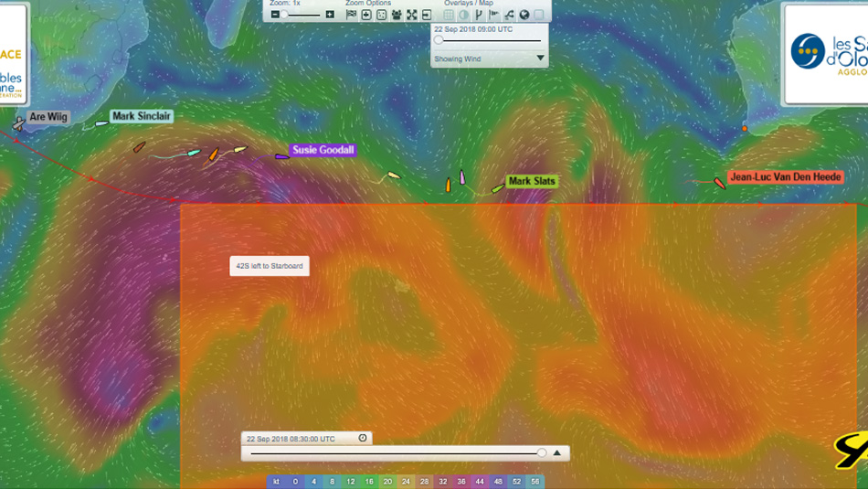Expand the timeline panel with the up arrow
Screen dimensions: 868x489
(557, 453)
